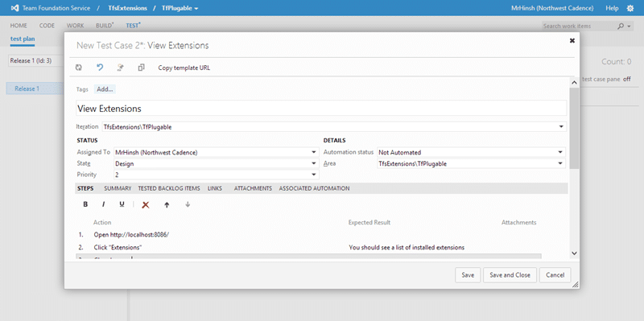This screenshot has height=321, width=644.
Task: Go to the WORK hub
Action: (x=75, y=26)
